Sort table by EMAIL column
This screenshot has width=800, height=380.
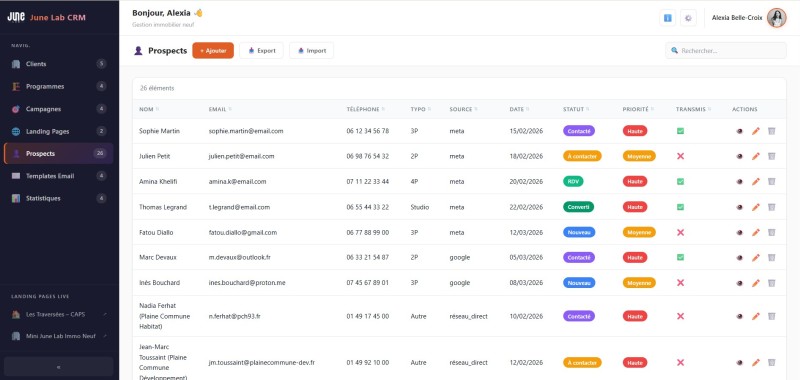(x=220, y=109)
